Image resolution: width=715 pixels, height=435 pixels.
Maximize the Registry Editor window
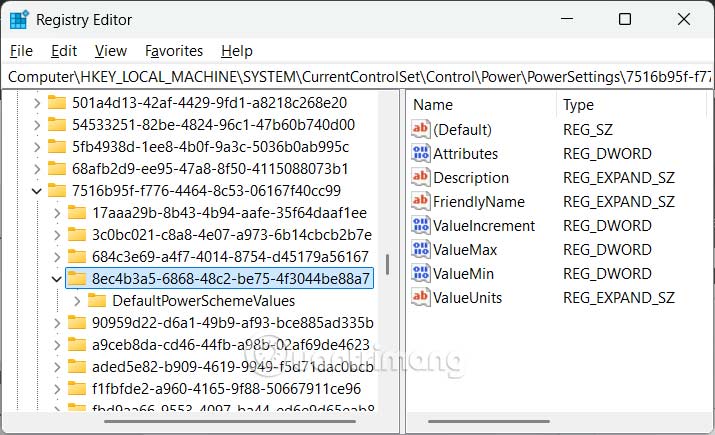625,19
